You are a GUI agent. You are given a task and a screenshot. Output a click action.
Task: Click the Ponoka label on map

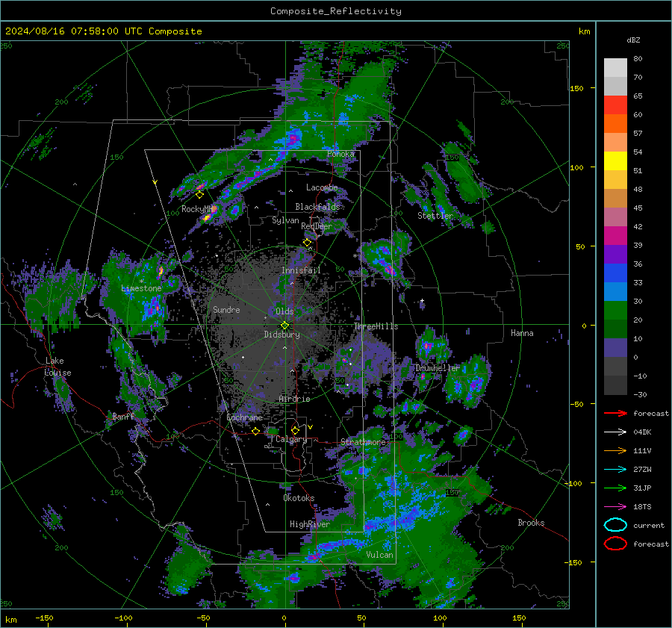(x=340, y=154)
